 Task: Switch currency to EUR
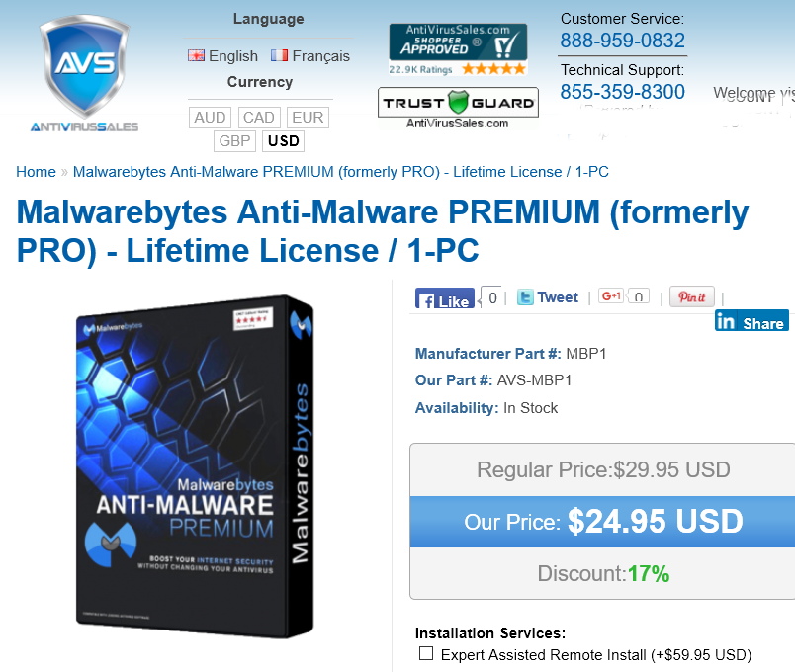(308, 118)
